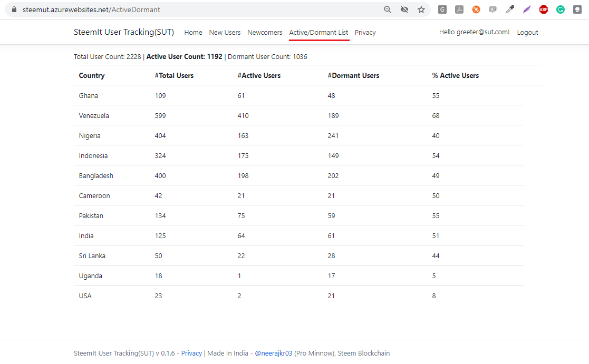The width and height of the screenshot is (589, 364).
Task: Click the #Active Users column header
Action: [259, 75]
